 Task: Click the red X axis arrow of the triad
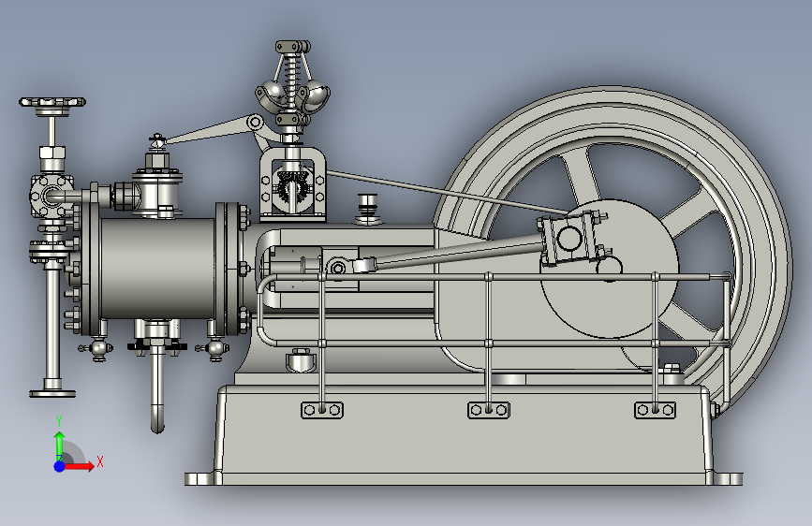coord(79,466)
